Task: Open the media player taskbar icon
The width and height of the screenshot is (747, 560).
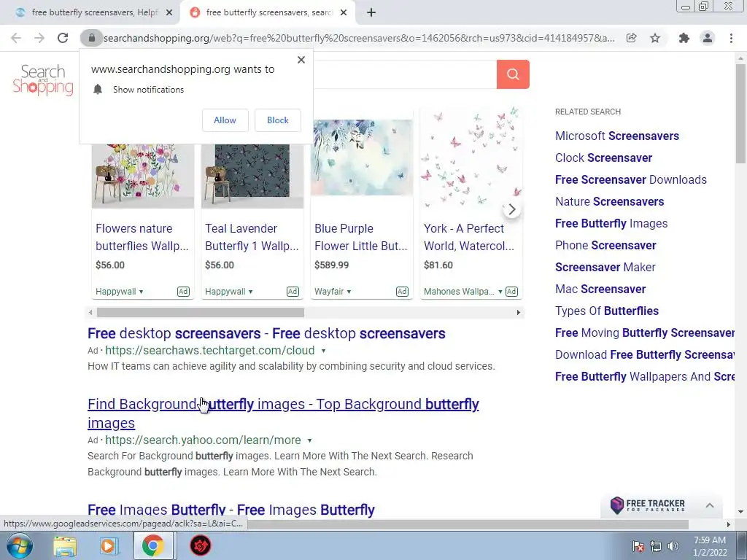Action: (108, 545)
